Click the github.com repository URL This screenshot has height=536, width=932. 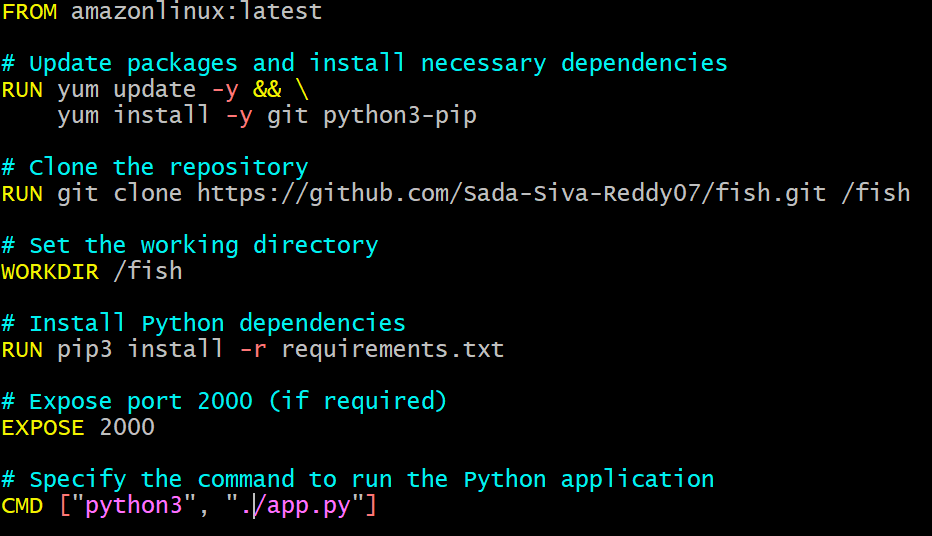pyautogui.click(x=512, y=194)
